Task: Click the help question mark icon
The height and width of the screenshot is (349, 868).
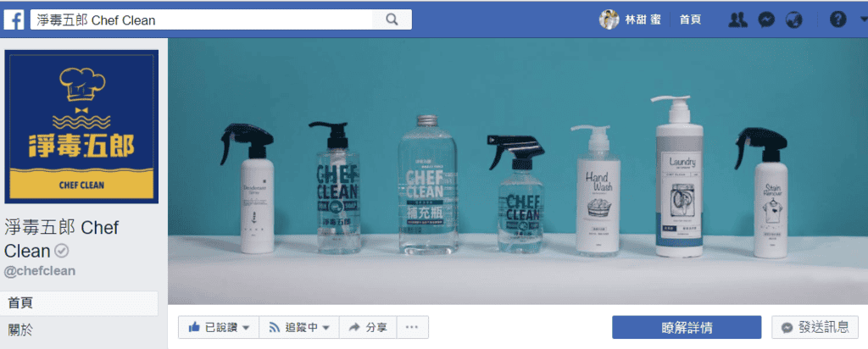Action: pos(837,19)
